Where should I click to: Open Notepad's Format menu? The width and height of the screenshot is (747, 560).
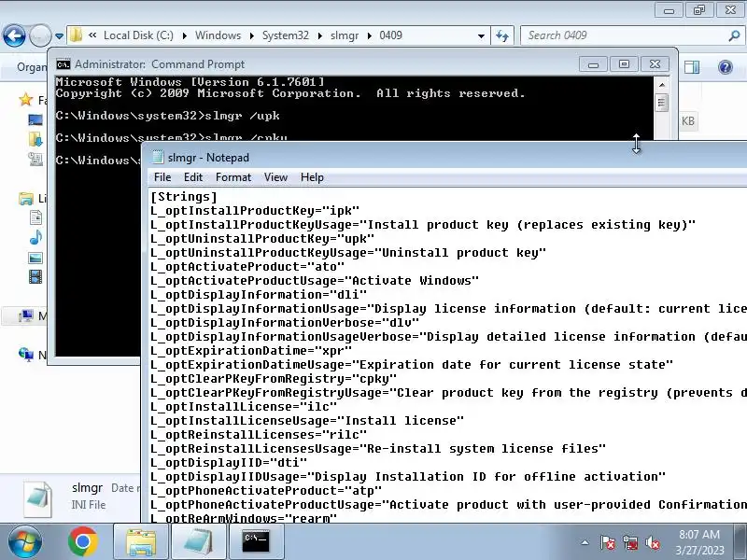pos(233,177)
